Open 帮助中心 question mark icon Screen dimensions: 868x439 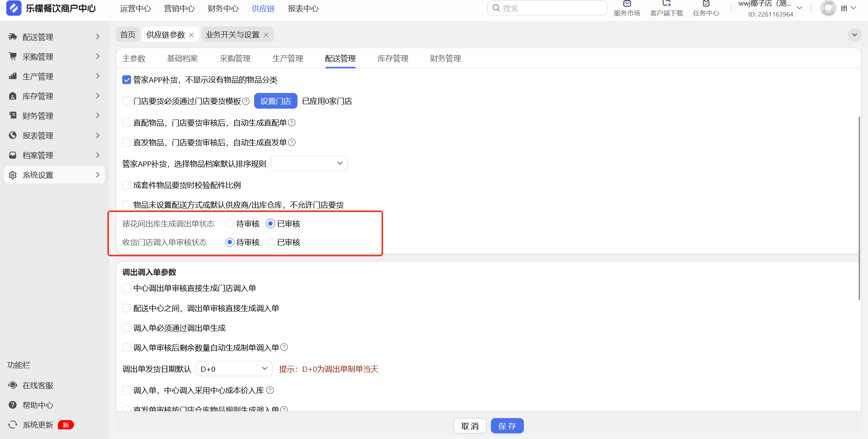(13, 405)
